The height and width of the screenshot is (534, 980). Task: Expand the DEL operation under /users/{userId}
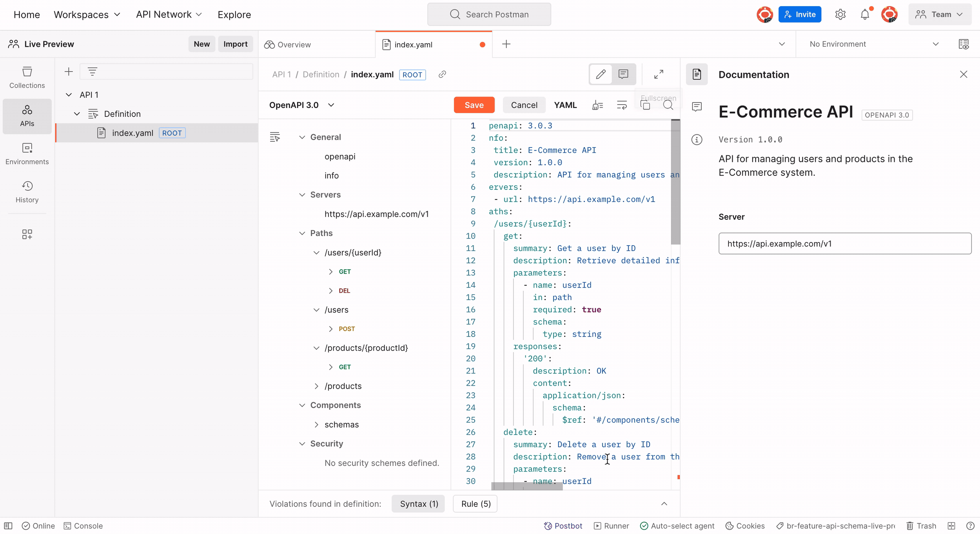coord(331,291)
